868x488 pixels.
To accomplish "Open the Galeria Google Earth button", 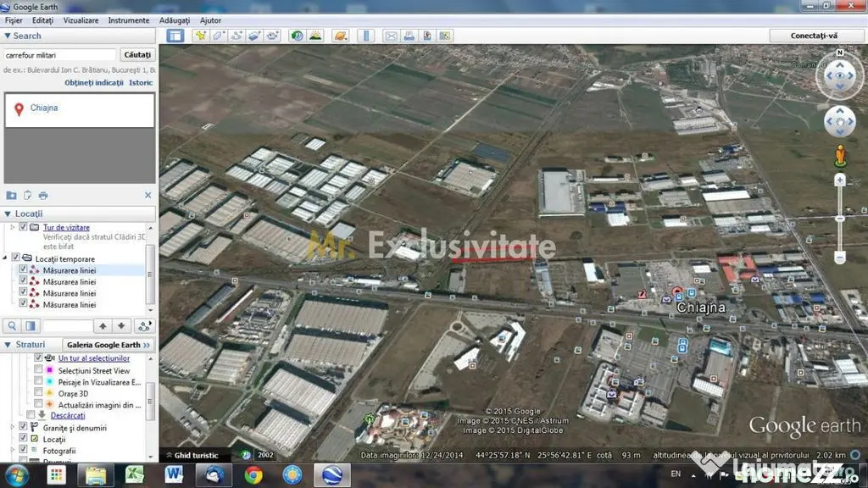I will coord(108,345).
